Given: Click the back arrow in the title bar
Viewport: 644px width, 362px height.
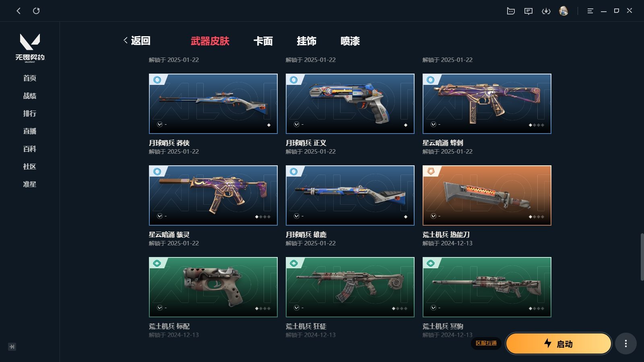Looking at the screenshot, I should [x=19, y=11].
